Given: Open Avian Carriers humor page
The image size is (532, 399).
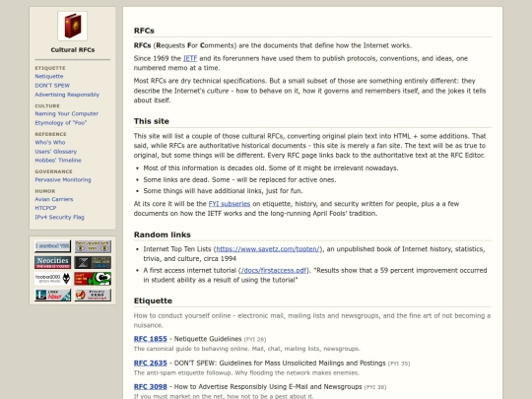Looking at the screenshot, I should pyautogui.click(x=54, y=199).
